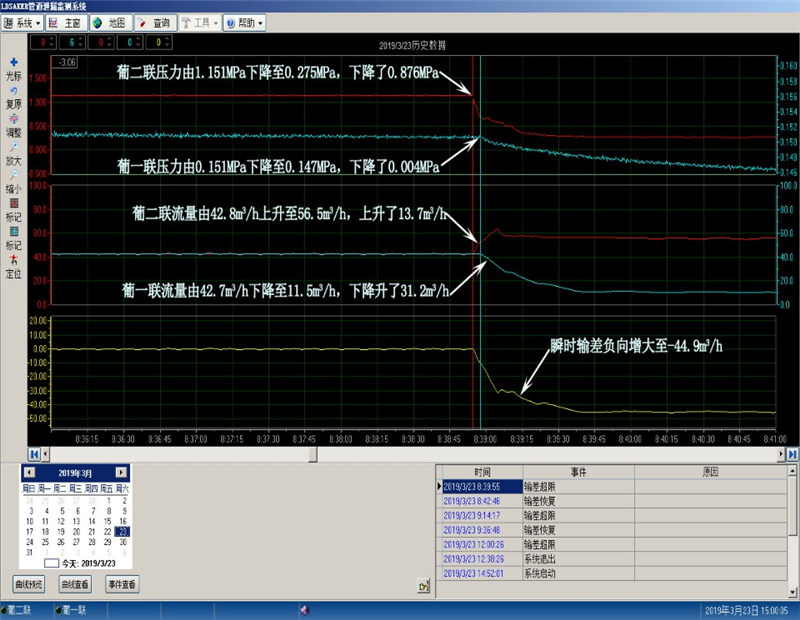This screenshot has width=800, height=620.
Task: Go to next month in calendar
Action: [x=121, y=472]
